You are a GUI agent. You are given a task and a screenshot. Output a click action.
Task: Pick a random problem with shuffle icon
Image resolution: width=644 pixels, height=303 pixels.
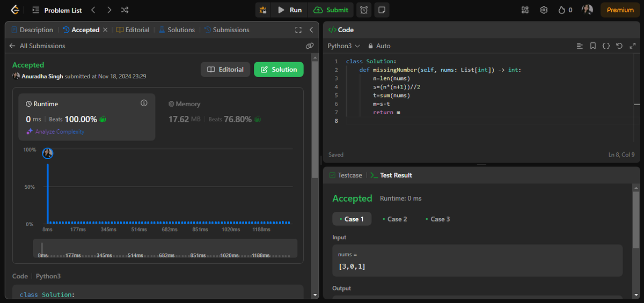point(125,10)
